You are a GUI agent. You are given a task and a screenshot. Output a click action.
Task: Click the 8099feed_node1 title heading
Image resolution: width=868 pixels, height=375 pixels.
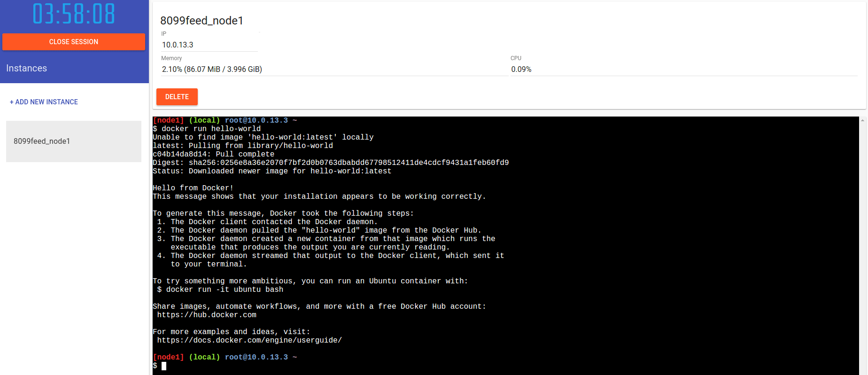pyautogui.click(x=202, y=21)
